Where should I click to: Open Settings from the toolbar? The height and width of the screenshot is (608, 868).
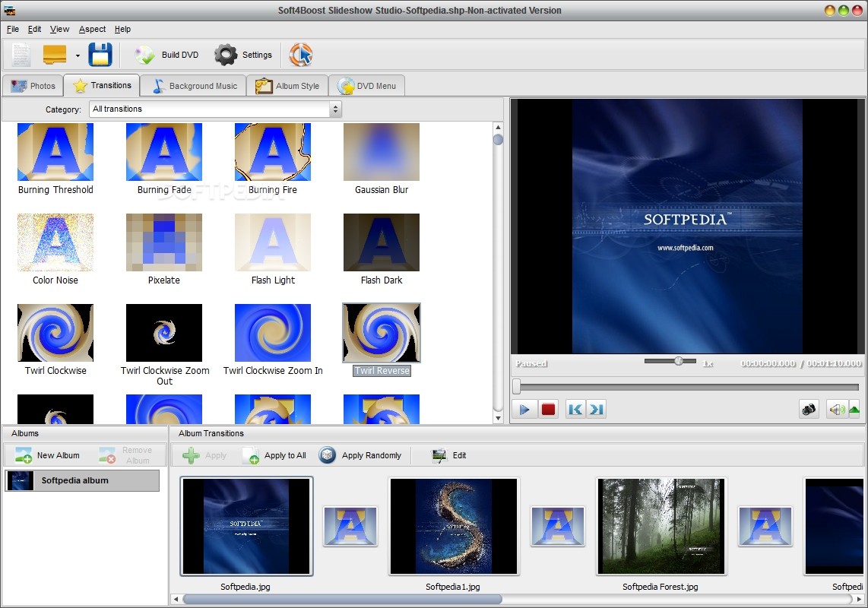click(x=243, y=55)
